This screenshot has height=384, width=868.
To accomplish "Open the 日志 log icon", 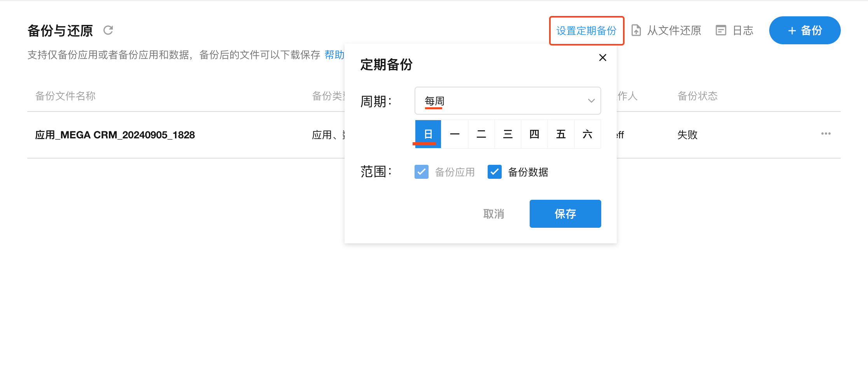I will pyautogui.click(x=721, y=30).
